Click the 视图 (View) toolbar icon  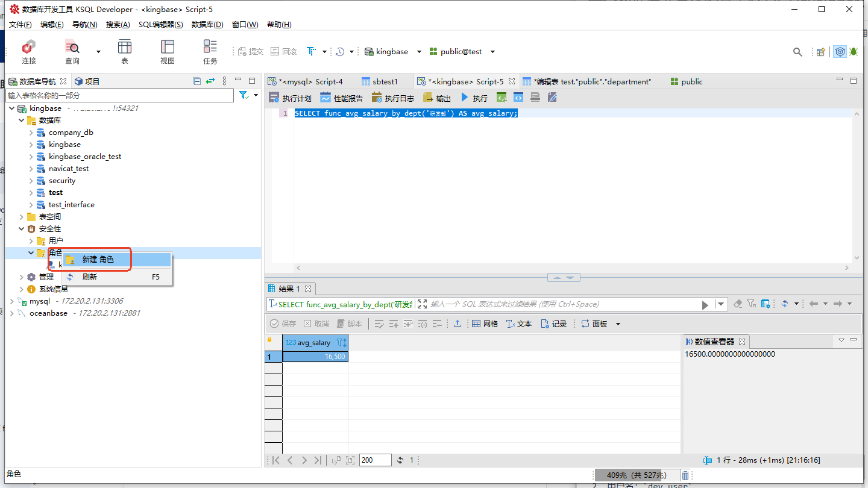click(x=167, y=52)
